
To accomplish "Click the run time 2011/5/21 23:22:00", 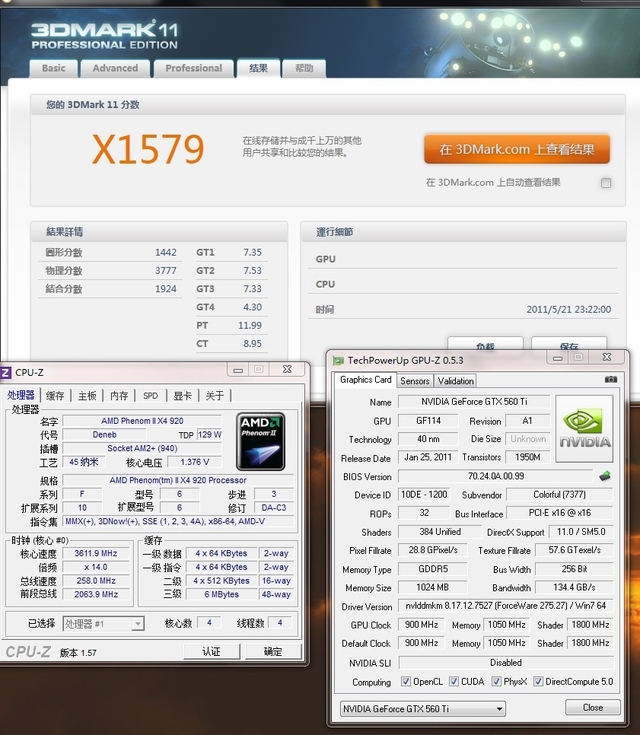I will (569, 309).
